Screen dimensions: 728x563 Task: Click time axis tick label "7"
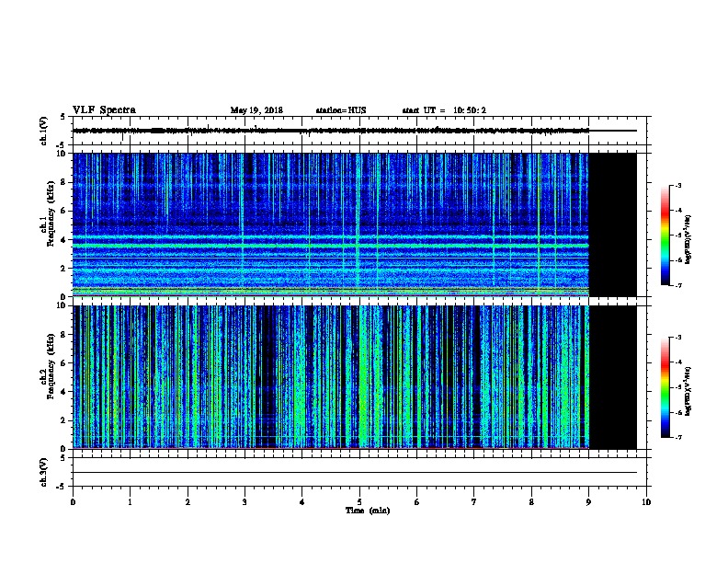coord(474,502)
